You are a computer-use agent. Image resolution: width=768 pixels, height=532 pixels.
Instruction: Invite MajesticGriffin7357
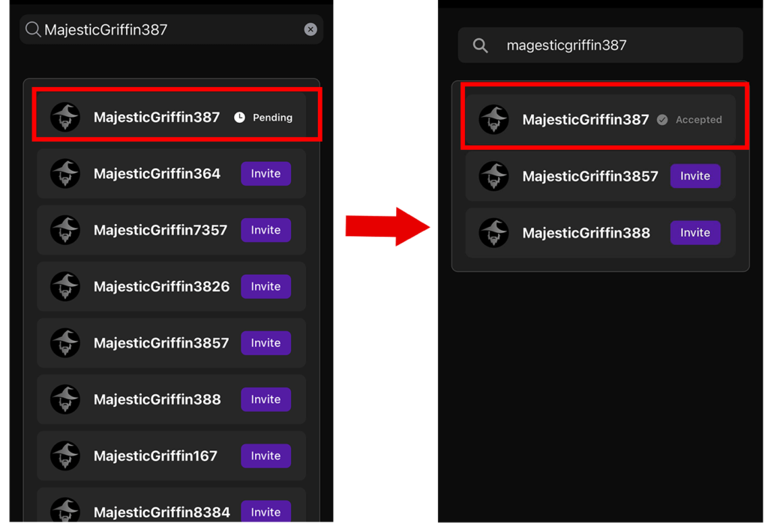[x=265, y=230]
